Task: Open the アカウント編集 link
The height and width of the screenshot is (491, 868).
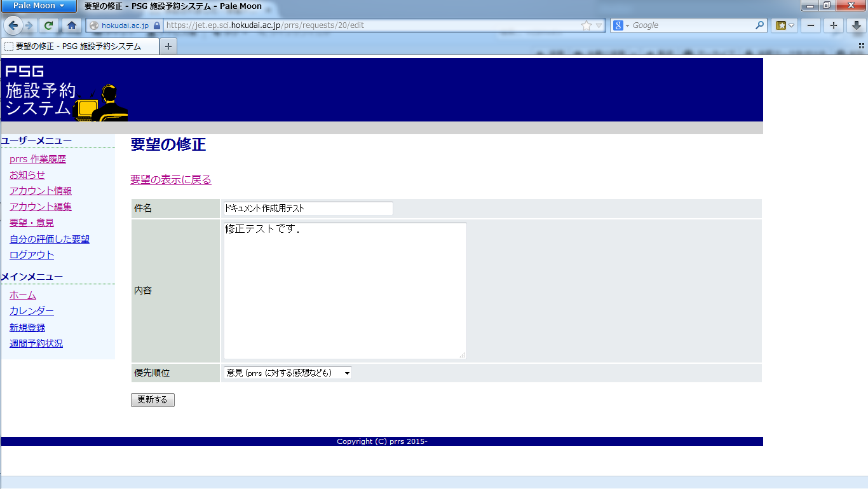Action: [41, 207]
